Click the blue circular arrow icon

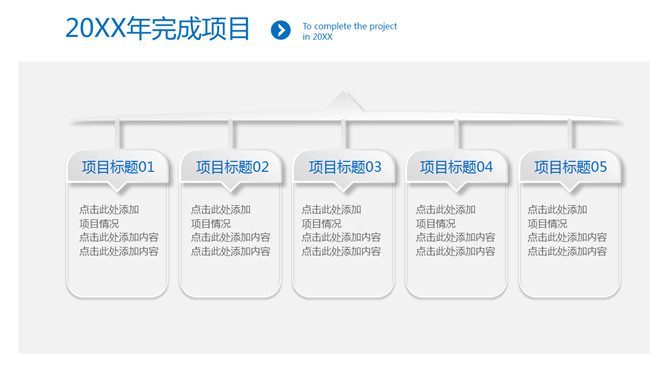[x=281, y=30]
